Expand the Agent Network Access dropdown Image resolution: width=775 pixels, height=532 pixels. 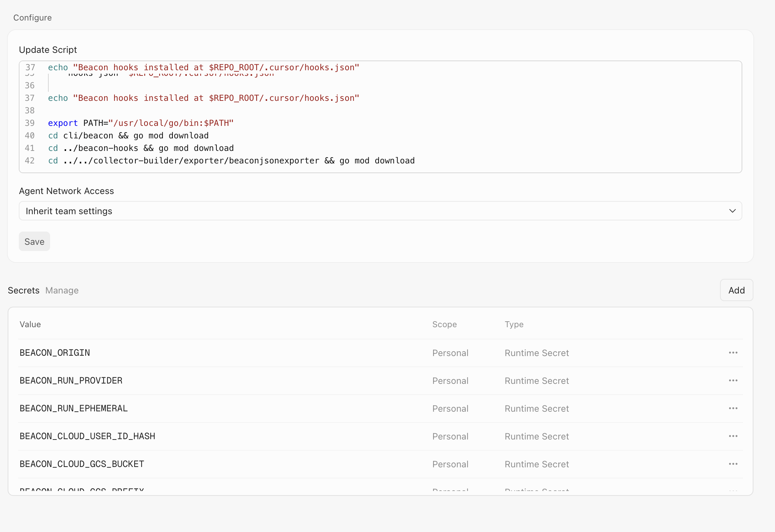[x=381, y=211]
